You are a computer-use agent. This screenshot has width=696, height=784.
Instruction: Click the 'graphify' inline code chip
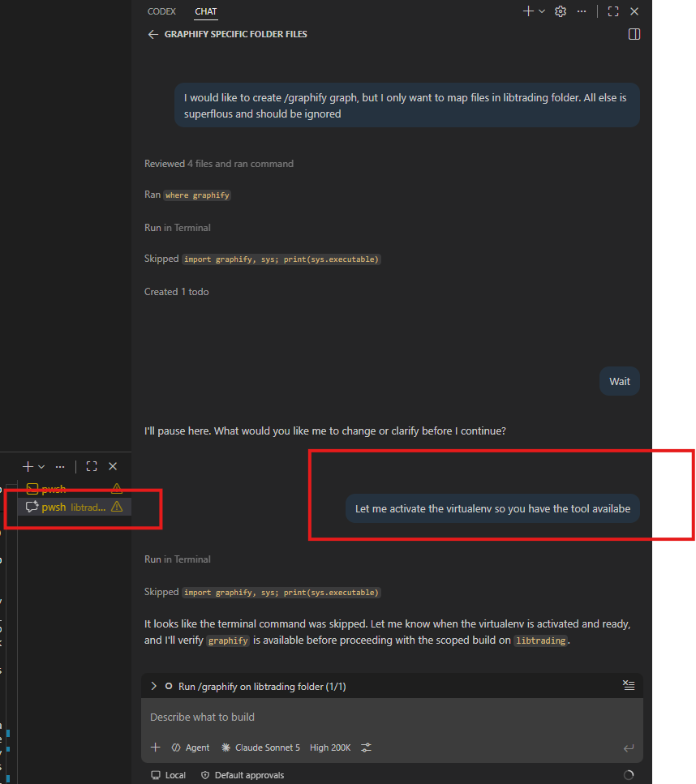(x=228, y=640)
